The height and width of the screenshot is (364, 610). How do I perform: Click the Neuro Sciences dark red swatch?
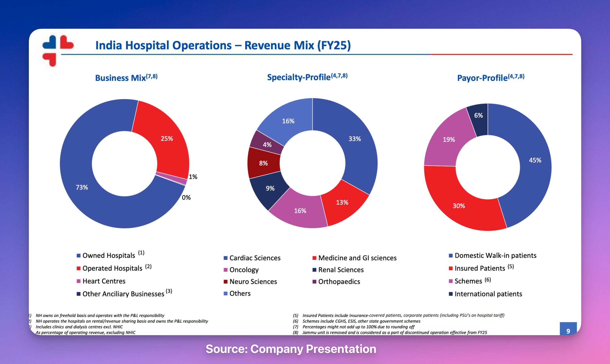point(225,282)
